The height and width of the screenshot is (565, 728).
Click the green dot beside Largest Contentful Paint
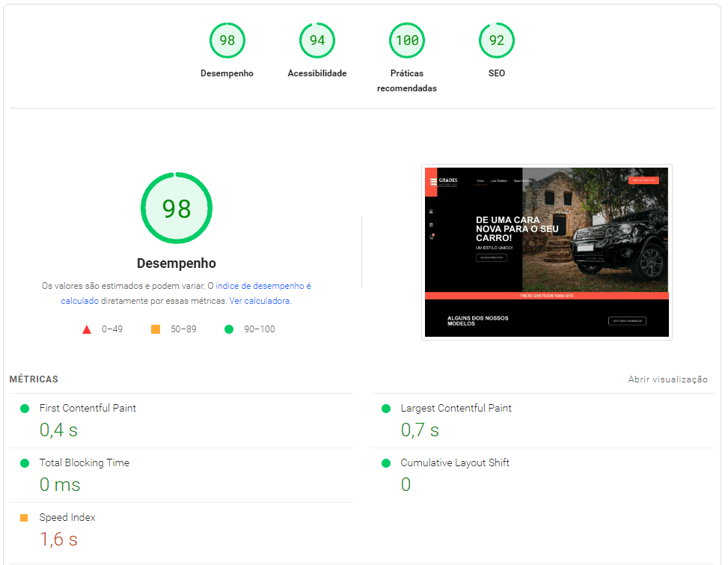coord(386,409)
